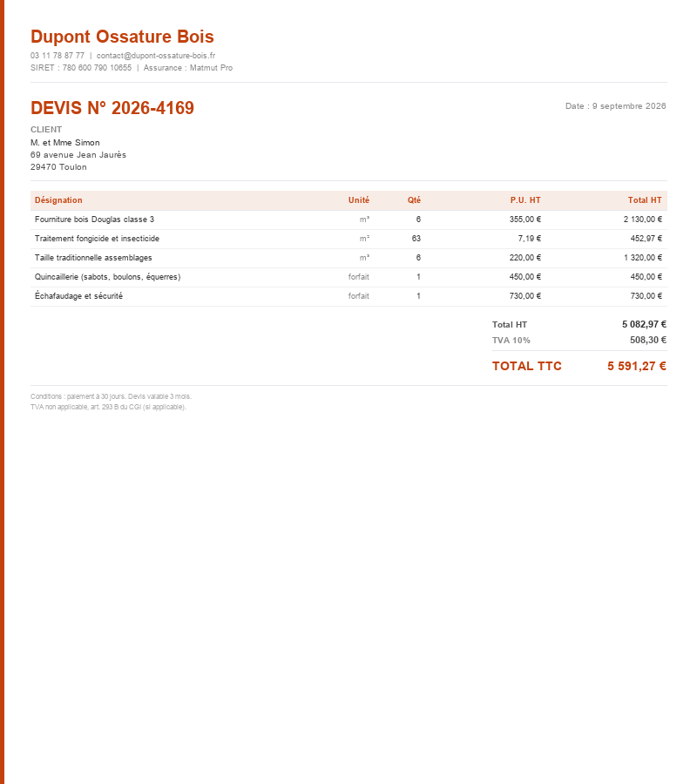Click the TOTAL TTC amount 5 591,27 €

point(637,366)
